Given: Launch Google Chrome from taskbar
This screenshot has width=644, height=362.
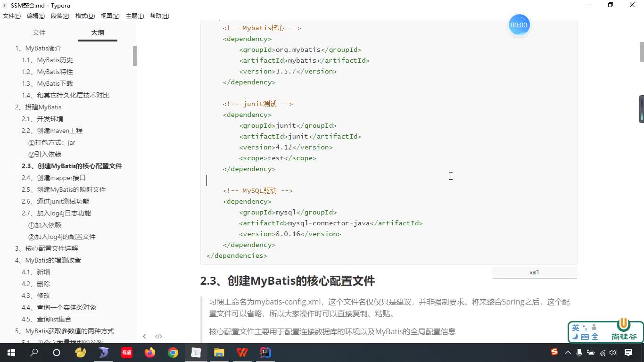Looking at the screenshot, I should pyautogui.click(x=173, y=353).
